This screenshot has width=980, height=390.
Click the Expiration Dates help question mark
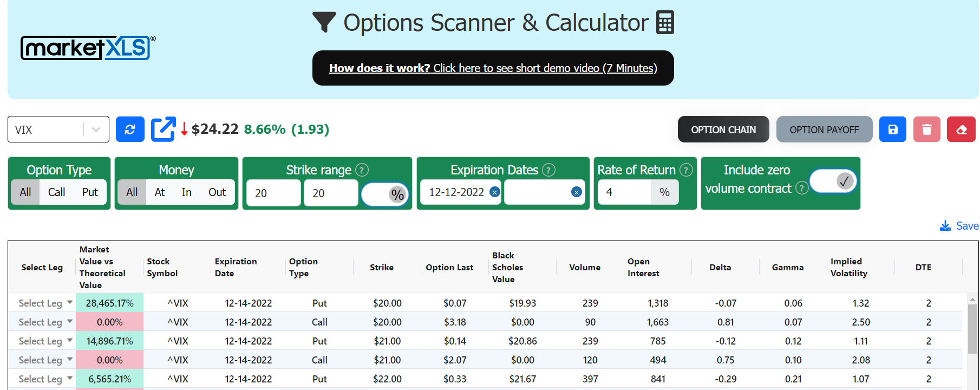coord(549,170)
